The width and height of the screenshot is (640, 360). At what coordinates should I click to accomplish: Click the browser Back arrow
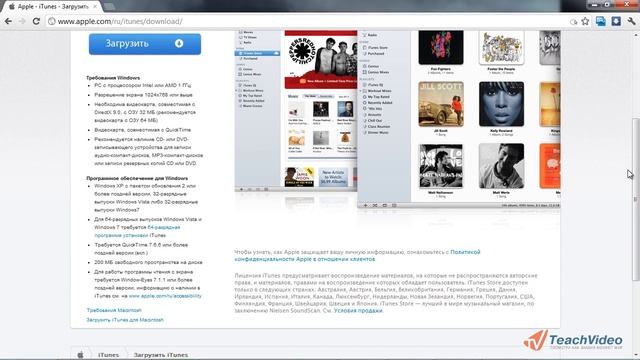pos(8,21)
